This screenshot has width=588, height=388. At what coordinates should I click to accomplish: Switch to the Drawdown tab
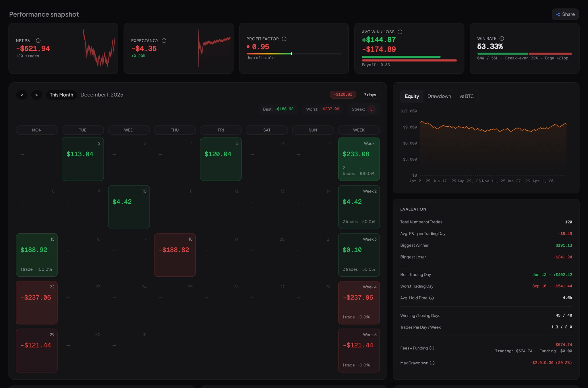point(439,96)
